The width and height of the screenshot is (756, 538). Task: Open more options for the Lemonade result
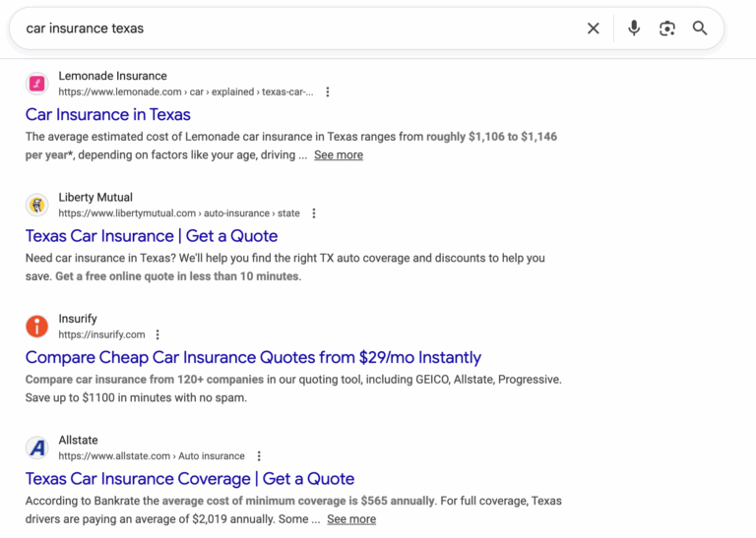tap(328, 92)
